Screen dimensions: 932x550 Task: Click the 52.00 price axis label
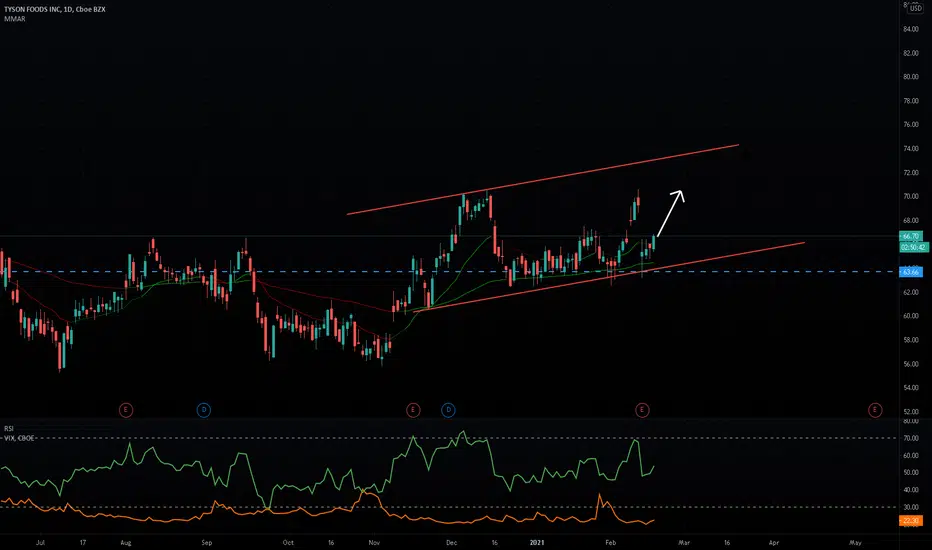coord(911,411)
